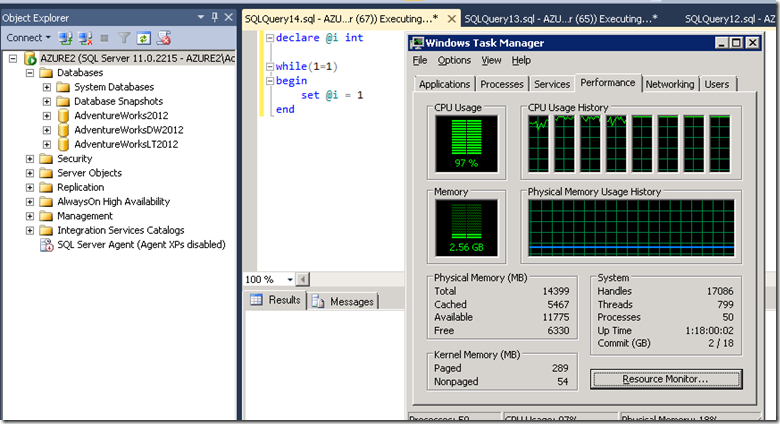The image size is (780, 424).
Task: Expand the Replication folder
Action: click(30, 188)
